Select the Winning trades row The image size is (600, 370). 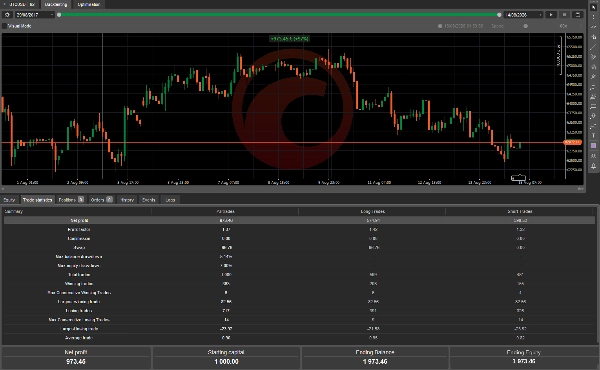click(x=299, y=284)
